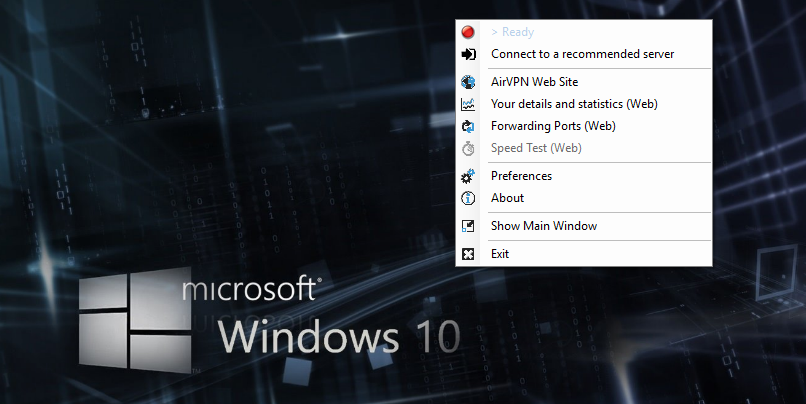Click the Speed Test stopwatch icon

coord(468,149)
